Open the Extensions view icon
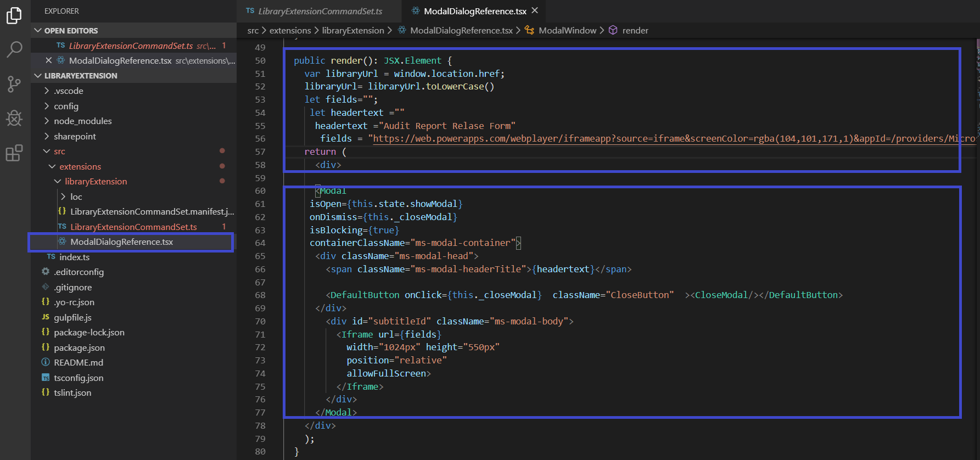The height and width of the screenshot is (460, 980). point(14,153)
